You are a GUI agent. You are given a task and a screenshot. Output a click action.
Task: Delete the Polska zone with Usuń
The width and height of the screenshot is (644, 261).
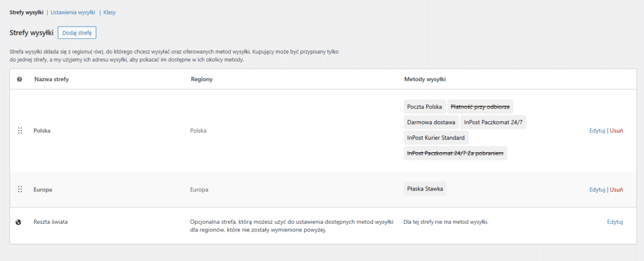click(616, 131)
